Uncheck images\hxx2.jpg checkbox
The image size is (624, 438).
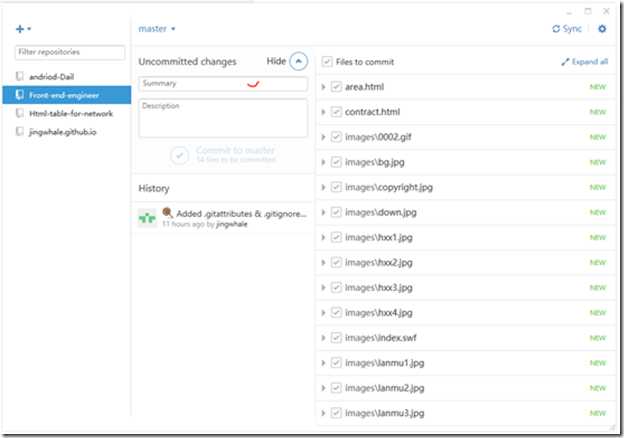(x=336, y=262)
